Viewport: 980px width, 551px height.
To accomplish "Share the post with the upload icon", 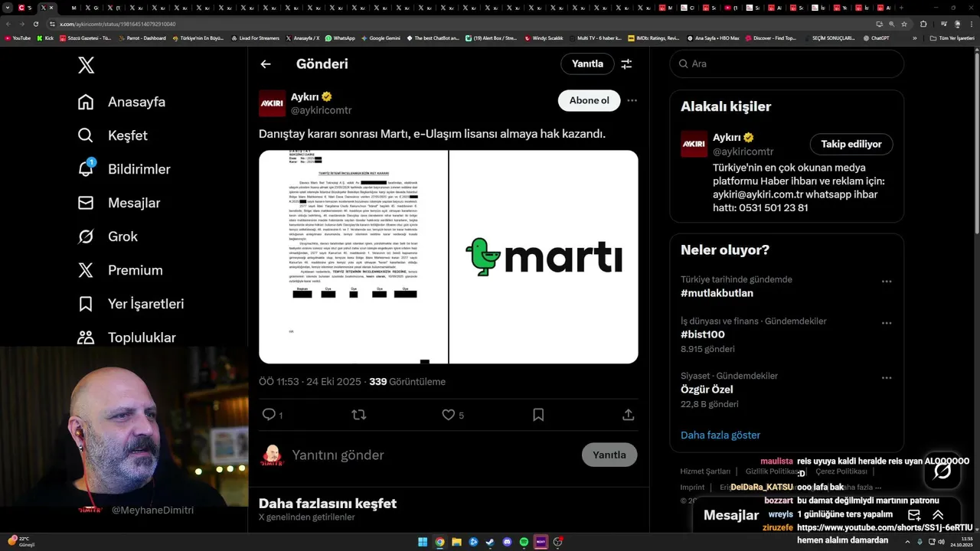I will click(x=628, y=415).
